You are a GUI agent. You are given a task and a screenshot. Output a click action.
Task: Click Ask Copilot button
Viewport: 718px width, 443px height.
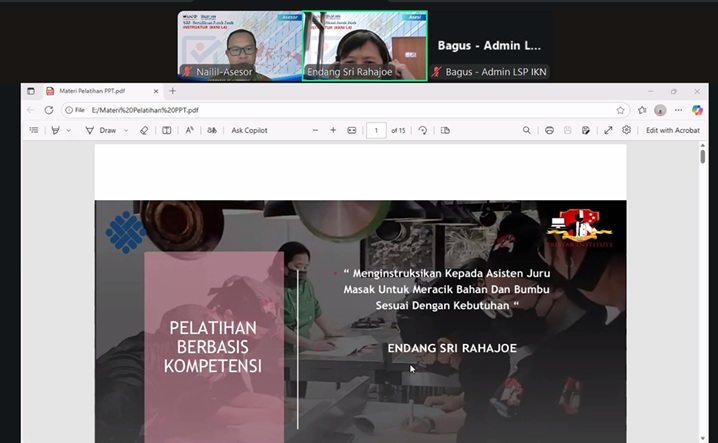click(x=250, y=130)
